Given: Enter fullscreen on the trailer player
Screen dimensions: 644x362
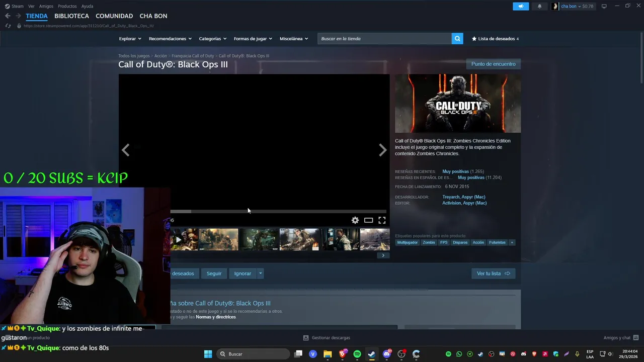Looking at the screenshot, I should tap(382, 220).
